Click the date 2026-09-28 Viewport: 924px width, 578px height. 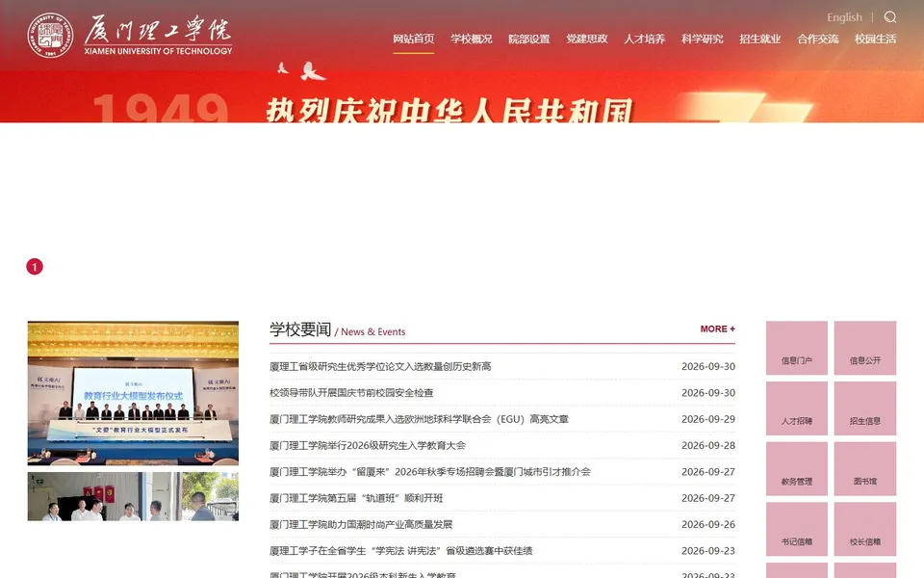pyautogui.click(x=708, y=446)
